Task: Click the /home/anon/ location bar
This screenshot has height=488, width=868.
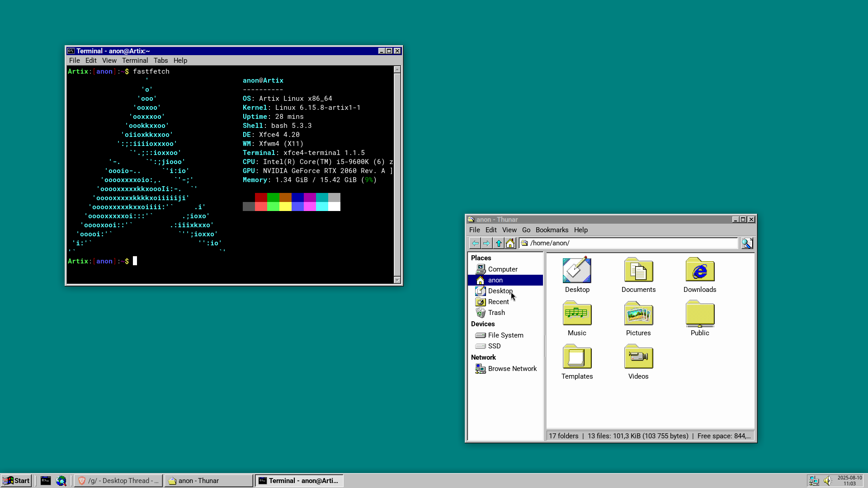Action: pyautogui.click(x=628, y=243)
